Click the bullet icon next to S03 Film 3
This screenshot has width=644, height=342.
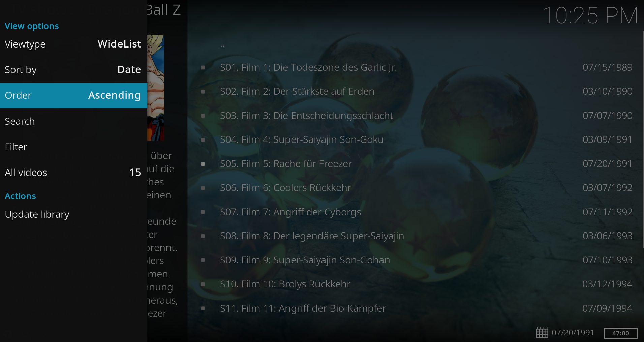coord(203,116)
